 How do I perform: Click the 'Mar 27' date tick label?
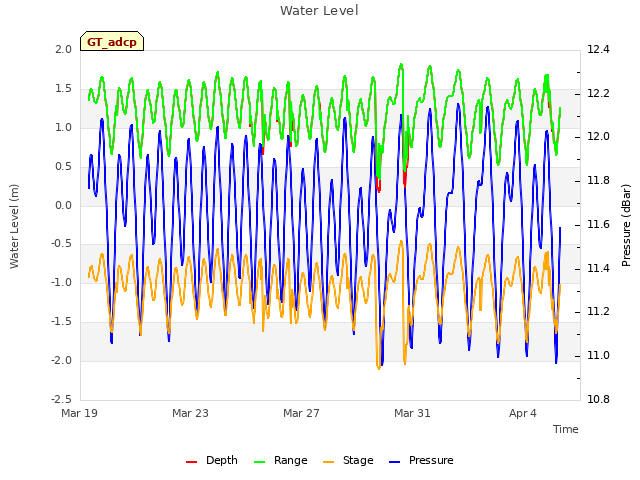tap(301, 413)
